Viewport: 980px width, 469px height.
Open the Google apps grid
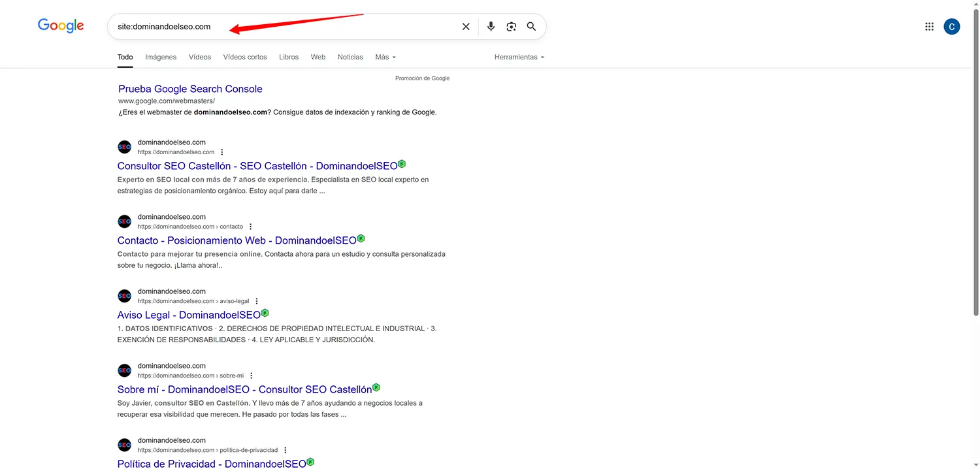point(929,27)
